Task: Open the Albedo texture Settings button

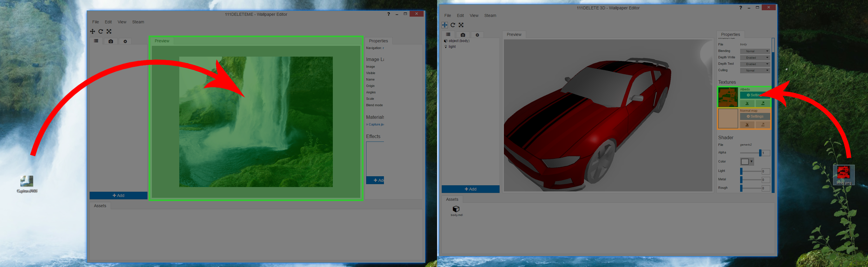Action: (755, 95)
